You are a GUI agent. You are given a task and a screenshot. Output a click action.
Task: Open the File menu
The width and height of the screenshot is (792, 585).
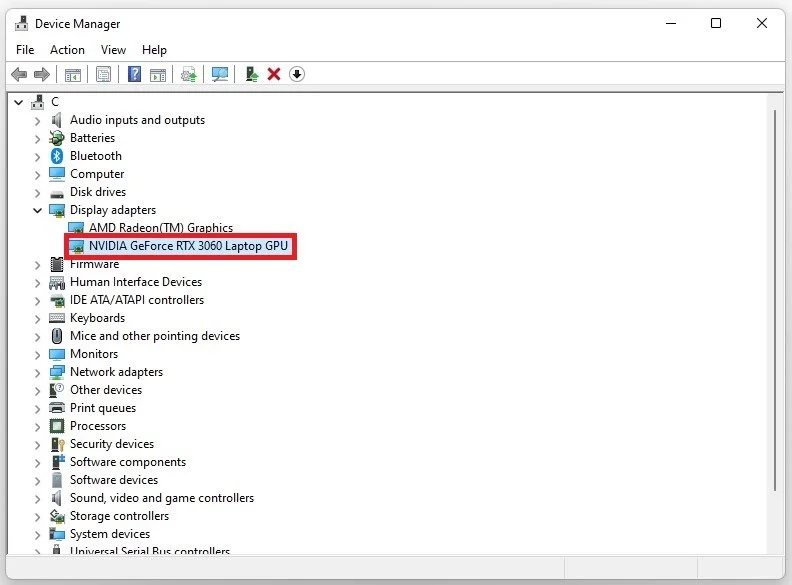coord(25,50)
